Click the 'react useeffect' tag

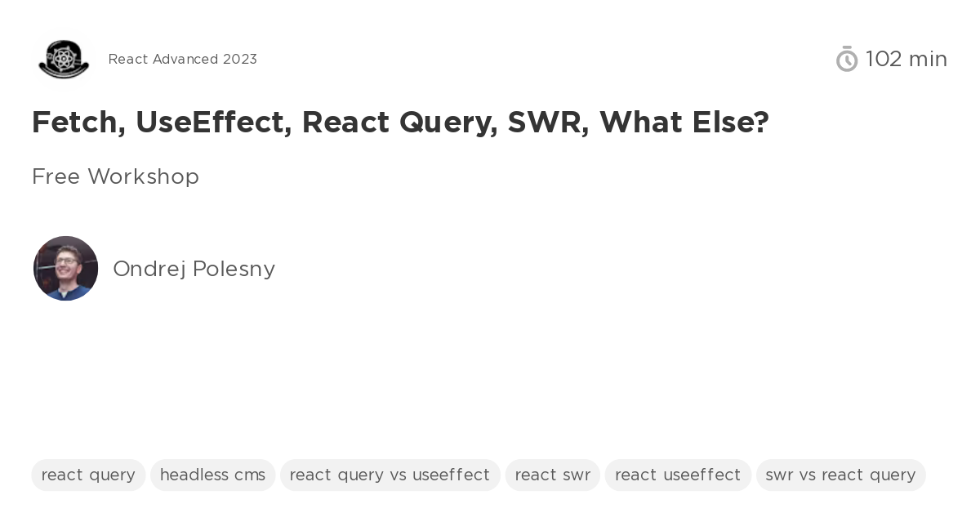[x=678, y=475]
